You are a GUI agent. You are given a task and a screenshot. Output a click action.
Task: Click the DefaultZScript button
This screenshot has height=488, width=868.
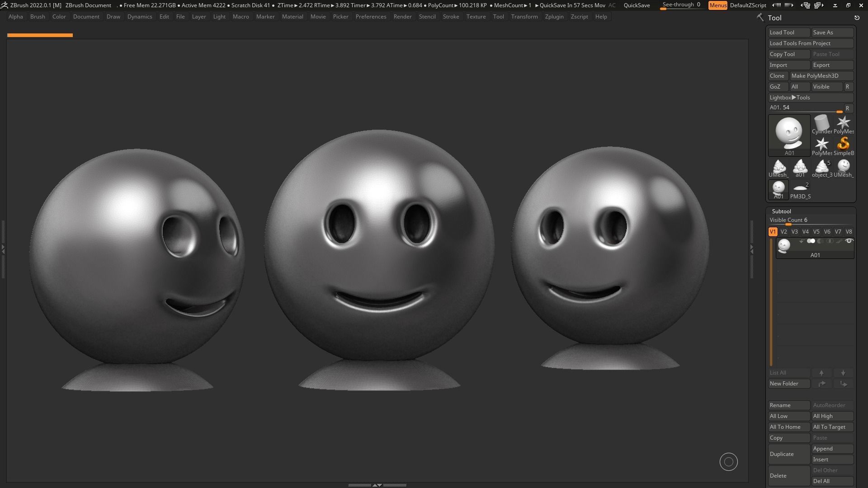pos(748,5)
